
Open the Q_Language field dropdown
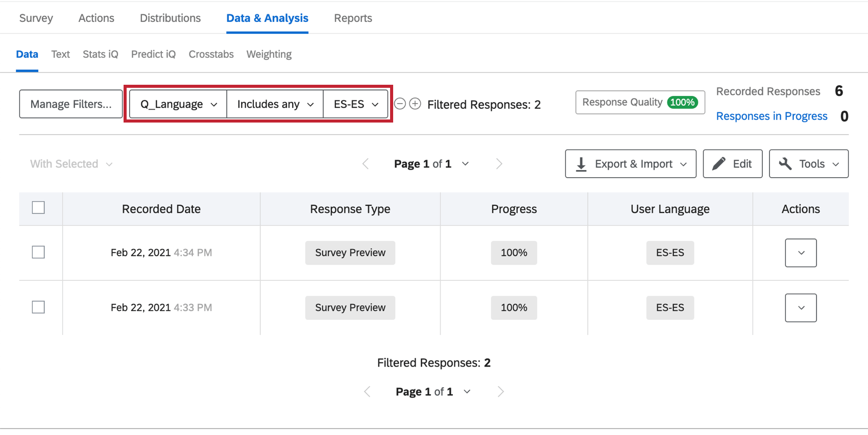click(178, 104)
